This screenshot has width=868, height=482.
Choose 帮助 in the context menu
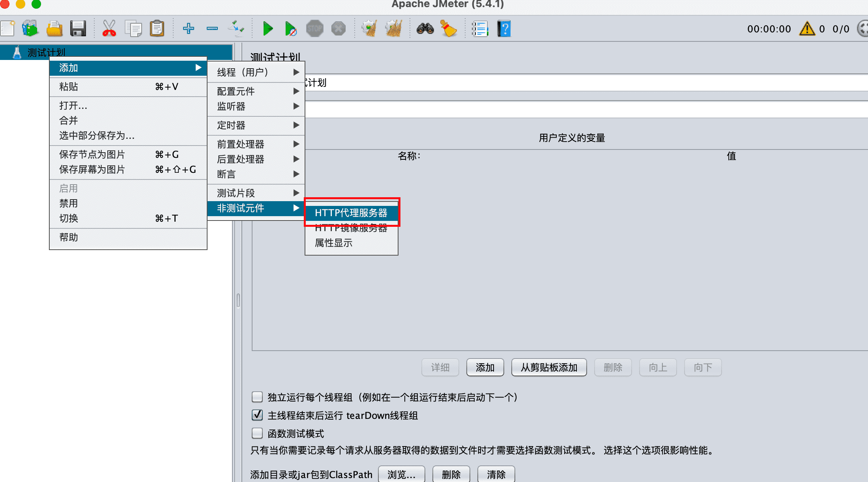pyautogui.click(x=128, y=237)
